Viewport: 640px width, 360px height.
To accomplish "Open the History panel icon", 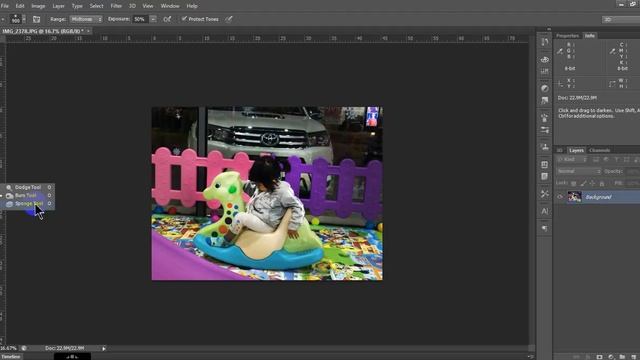I will point(544,42).
